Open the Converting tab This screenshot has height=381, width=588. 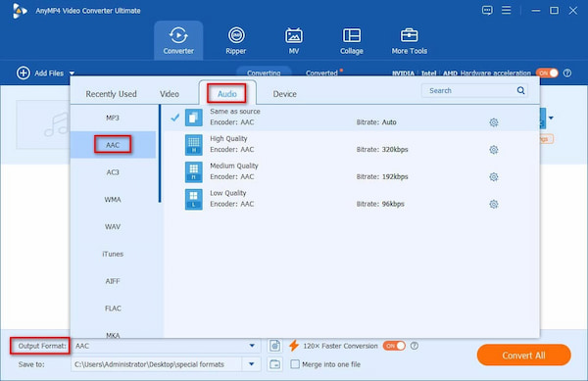pyautogui.click(x=264, y=72)
